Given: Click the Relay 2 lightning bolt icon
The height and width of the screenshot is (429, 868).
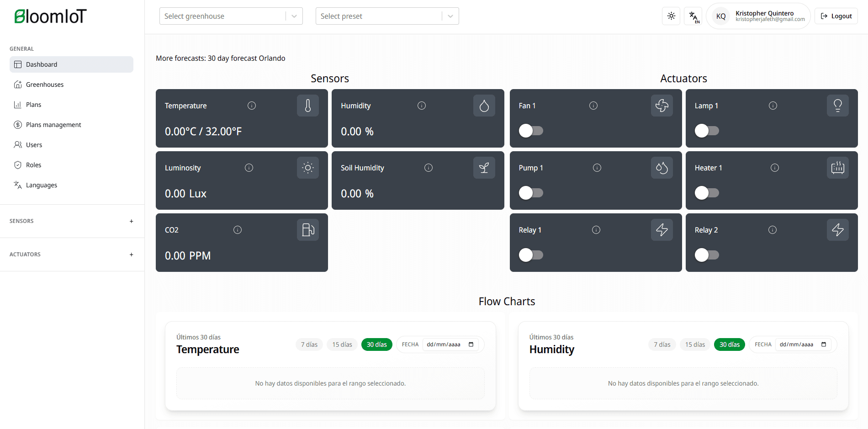Looking at the screenshot, I should pyautogui.click(x=837, y=230).
